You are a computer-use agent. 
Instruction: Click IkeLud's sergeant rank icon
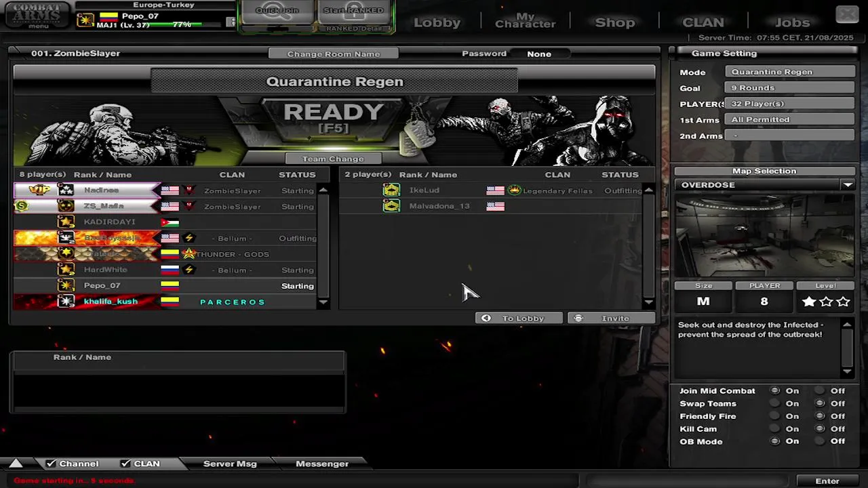[391, 190]
